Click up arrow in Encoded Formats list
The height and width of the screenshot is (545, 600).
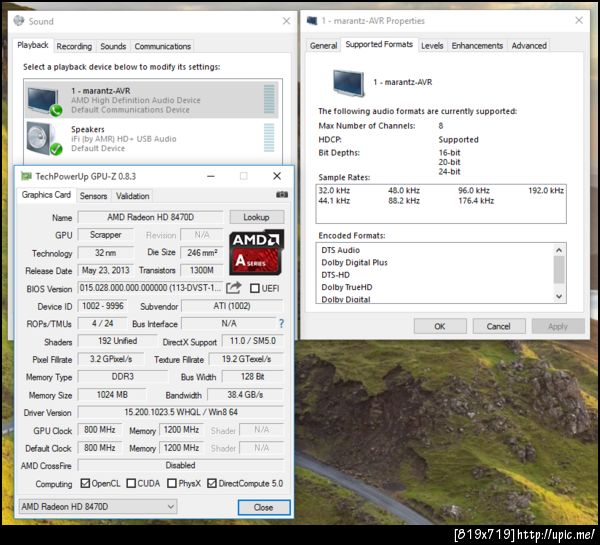tap(559, 250)
